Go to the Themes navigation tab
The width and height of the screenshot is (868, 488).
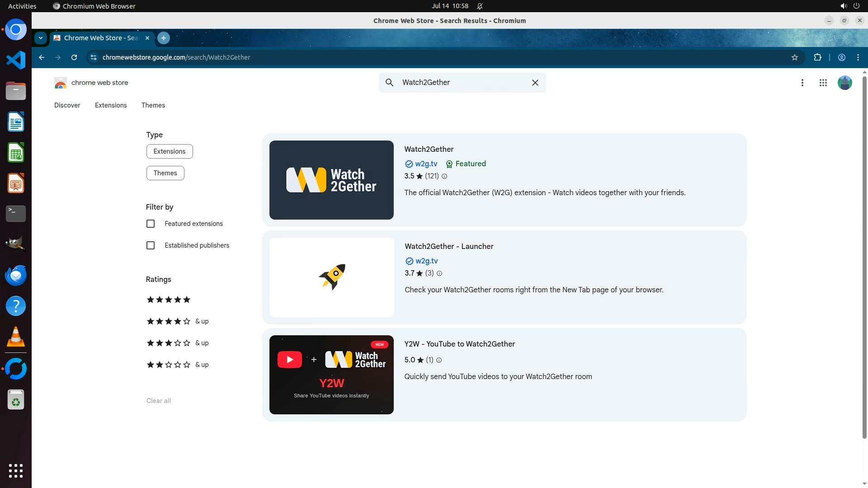(153, 105)
